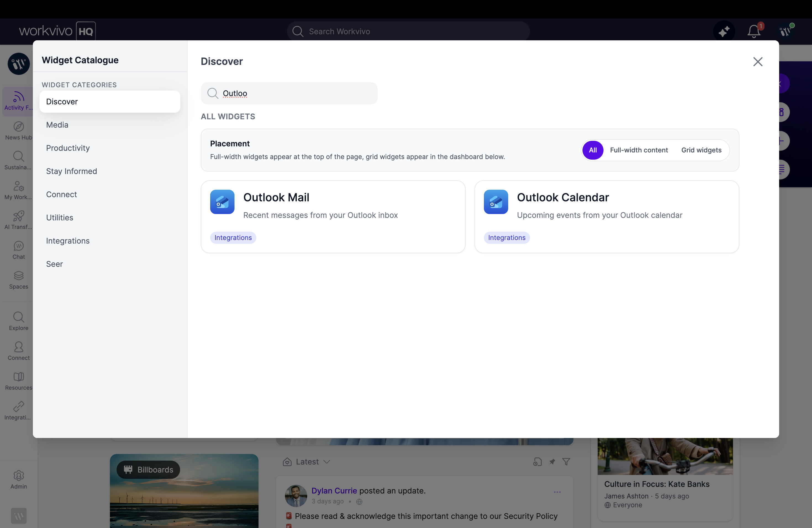Filter by Full-width content placement
Viewport: 812px width, 528px height.
point(639,150)
